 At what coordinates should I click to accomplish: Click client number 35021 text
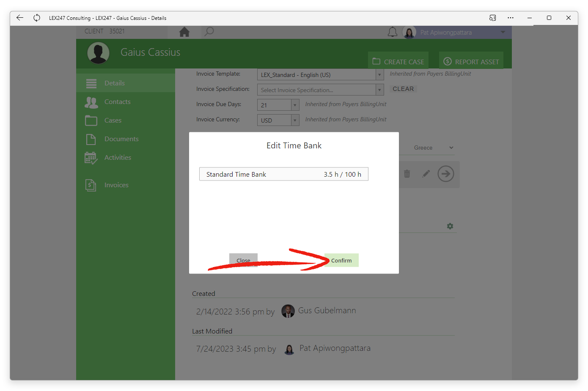(117, 31)
